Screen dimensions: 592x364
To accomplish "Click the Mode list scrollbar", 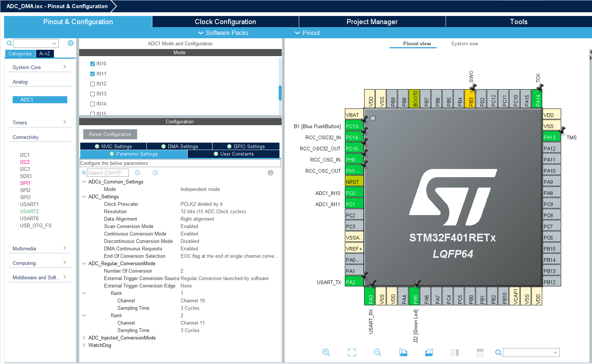I will [280, 93].
